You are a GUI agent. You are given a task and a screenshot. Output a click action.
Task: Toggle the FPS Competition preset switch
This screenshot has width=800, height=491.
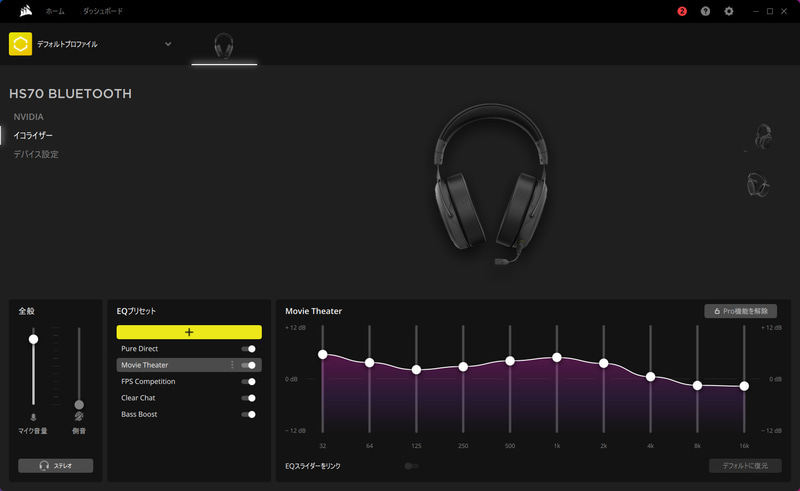point(248,382)
